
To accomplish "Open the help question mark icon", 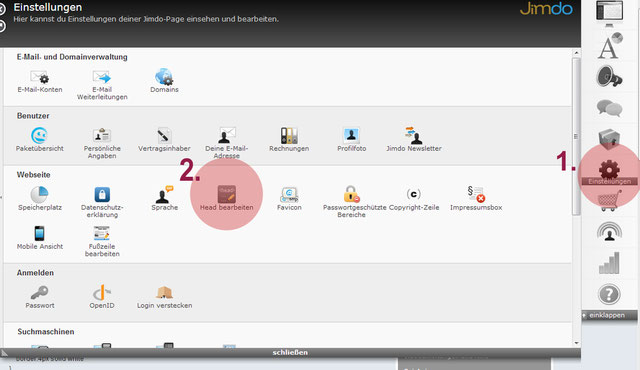I will [609, 294].
